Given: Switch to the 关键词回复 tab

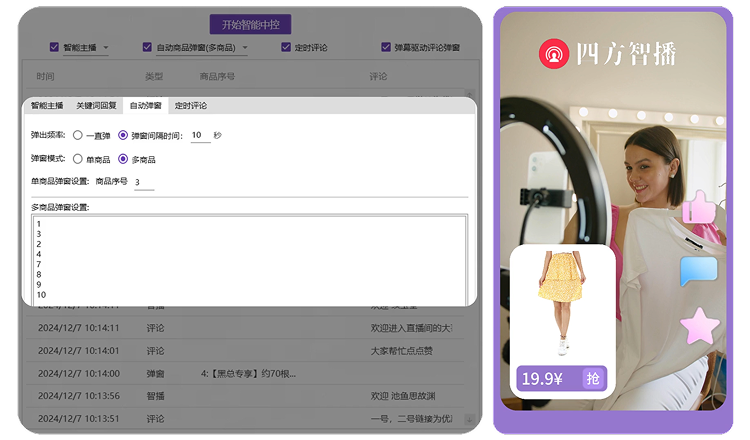Looking at the screenshot, I should (96, 106).
